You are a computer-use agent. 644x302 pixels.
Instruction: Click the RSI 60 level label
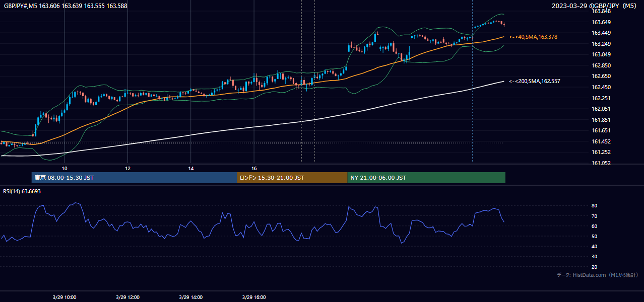pyautogui.click(x=595, y=226)
